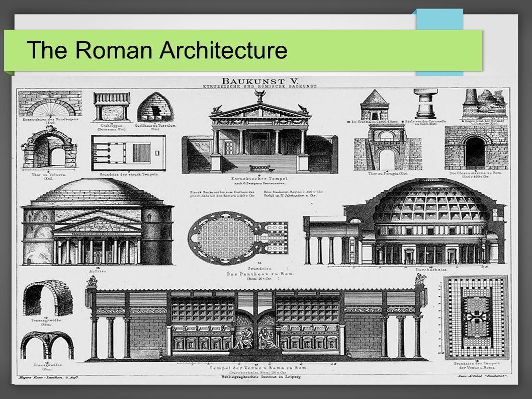
Task: Select the Etruscan temple elevation drawing
Action: click(259, 132)
